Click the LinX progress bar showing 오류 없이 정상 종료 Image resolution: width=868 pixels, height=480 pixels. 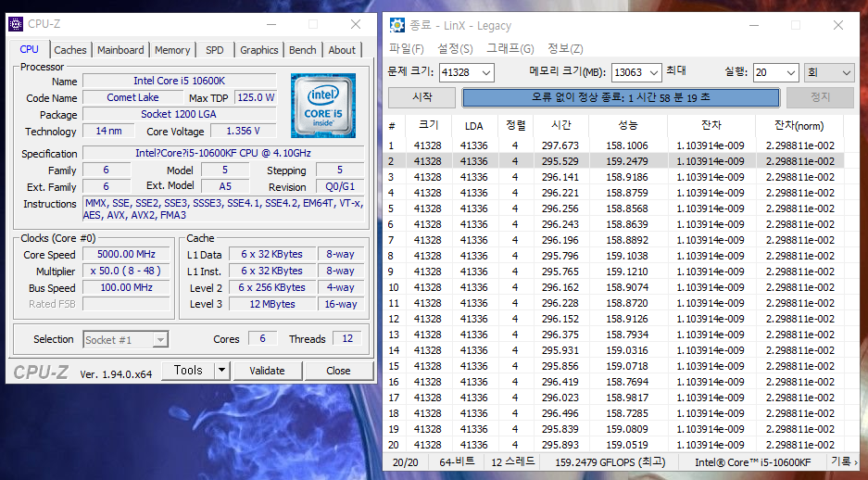click(621, 97)
